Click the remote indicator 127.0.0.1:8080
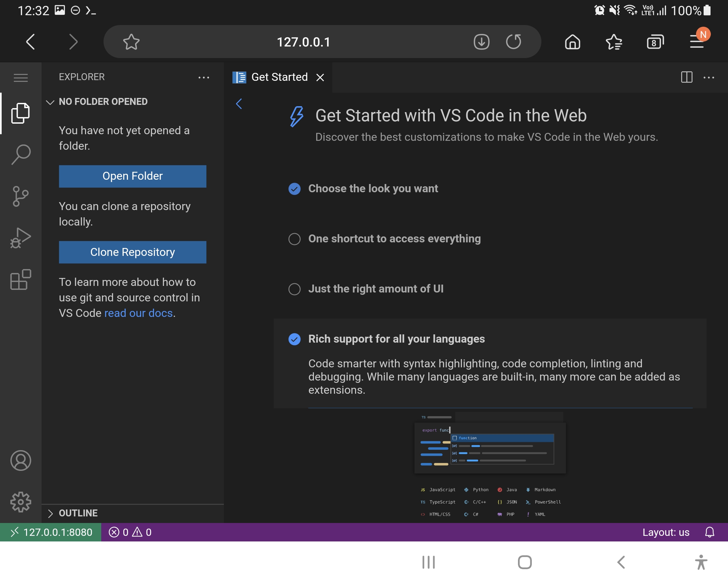Viewport: 728px width, 583px height. coord(51,532)
